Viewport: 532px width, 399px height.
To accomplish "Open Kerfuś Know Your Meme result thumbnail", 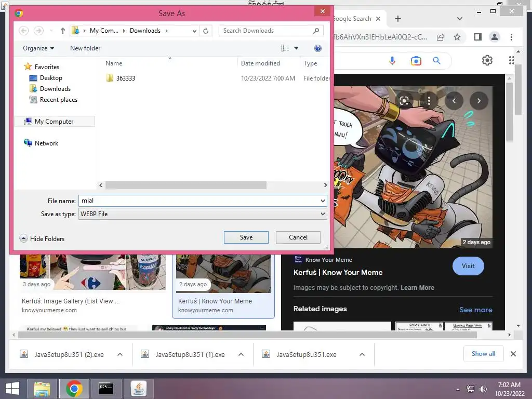I will pyautogui.click(x=223, y=273).
